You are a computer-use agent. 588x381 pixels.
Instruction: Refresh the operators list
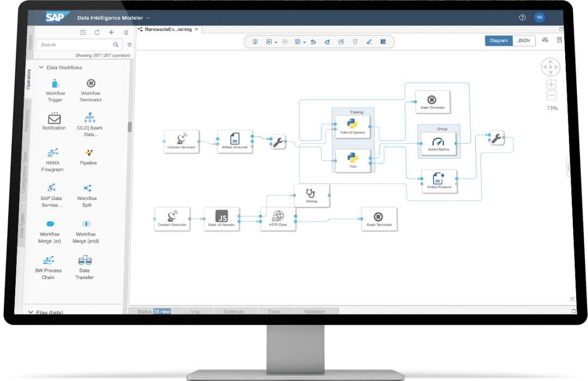click(x=97, y=33)
